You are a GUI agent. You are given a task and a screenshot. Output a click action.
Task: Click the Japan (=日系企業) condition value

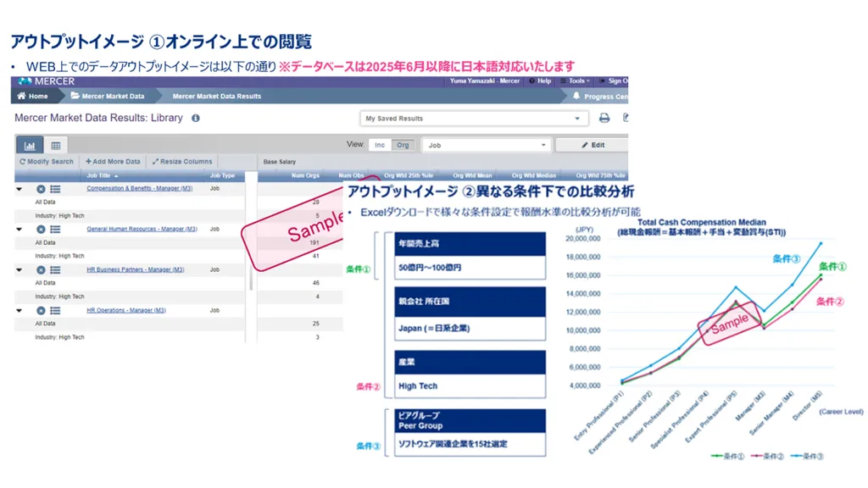pyautogui.click(x=470, y=328)
